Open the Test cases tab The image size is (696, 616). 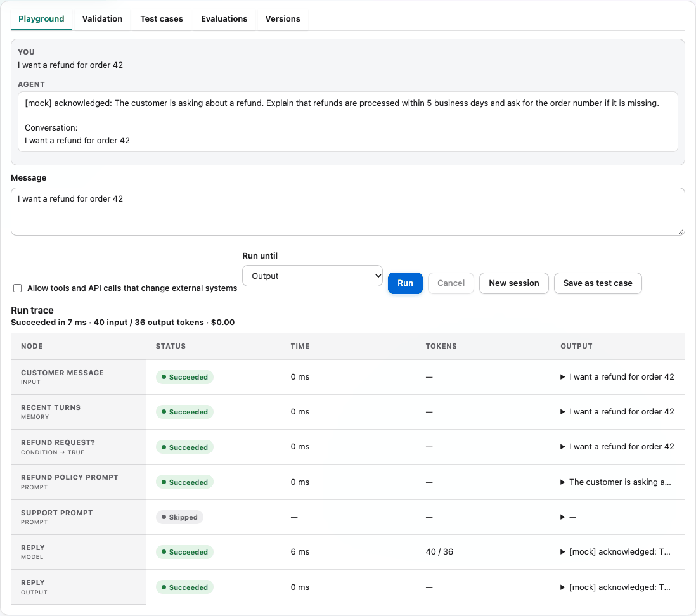tap(162, 18)
